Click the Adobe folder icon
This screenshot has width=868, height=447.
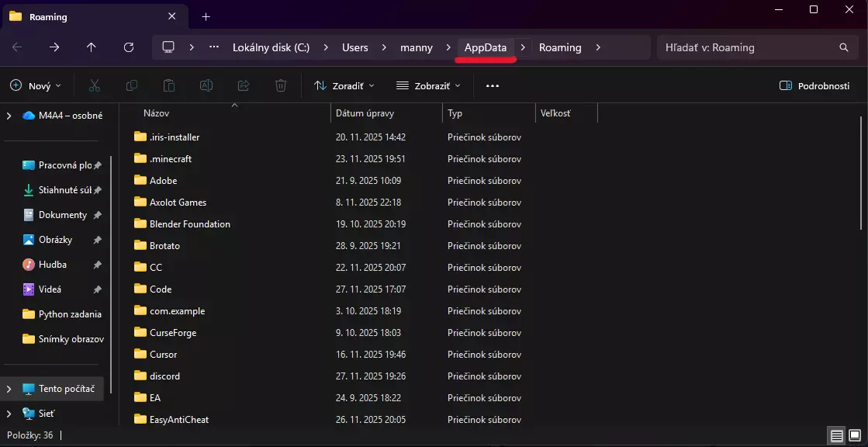click(x=140, y=180)
